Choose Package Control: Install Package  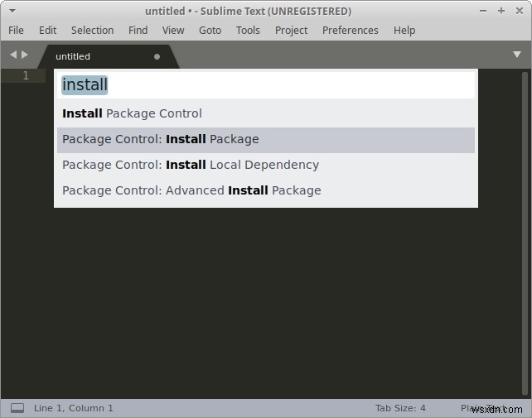tap(266, 139)
